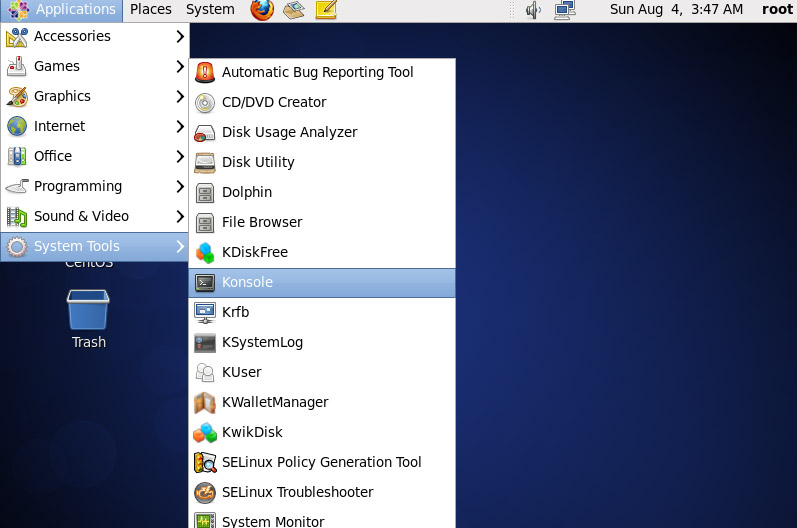
Task: Expand the Accessories submenu arrow
Action: point(180,36)
